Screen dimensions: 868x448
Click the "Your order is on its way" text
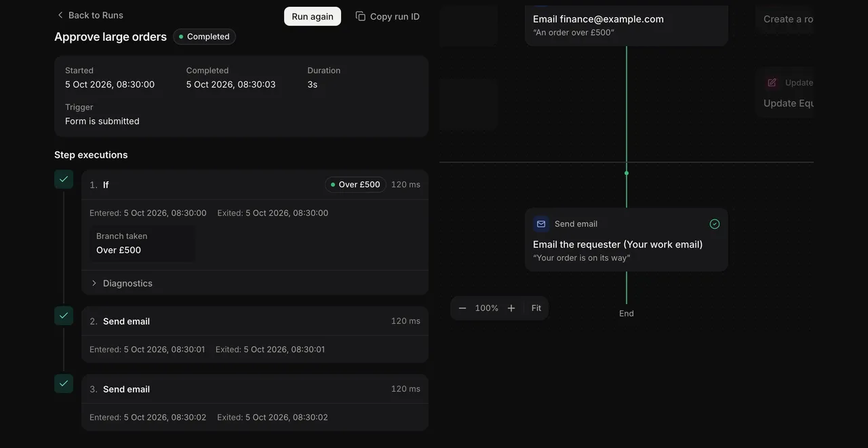coord(582,258)
